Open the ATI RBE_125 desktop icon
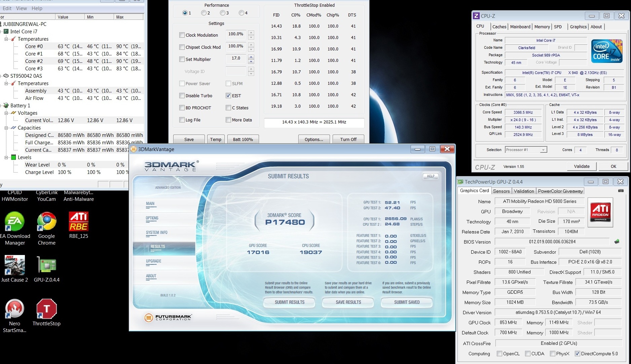Image resolution: width=631 pixels, height=364 pixels. pos(78,225)
